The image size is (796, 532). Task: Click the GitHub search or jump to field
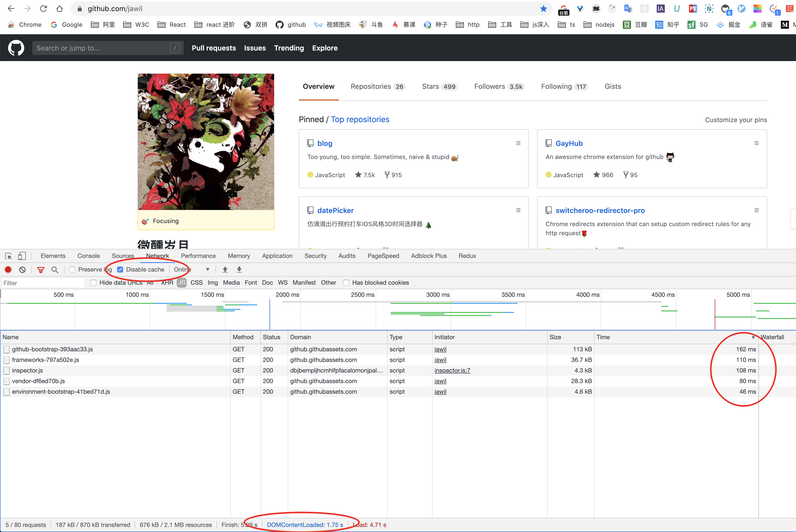coord(108,48)
